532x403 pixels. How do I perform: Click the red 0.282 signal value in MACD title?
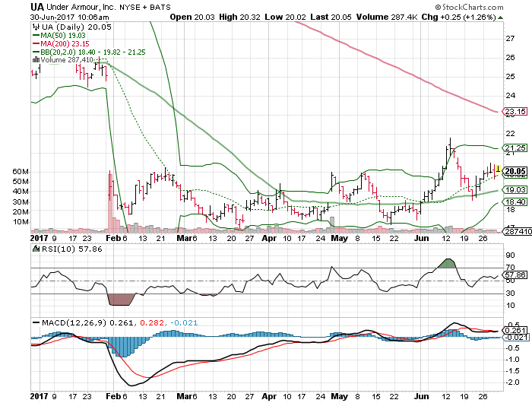pyautogui.click(x=152, y=322)
